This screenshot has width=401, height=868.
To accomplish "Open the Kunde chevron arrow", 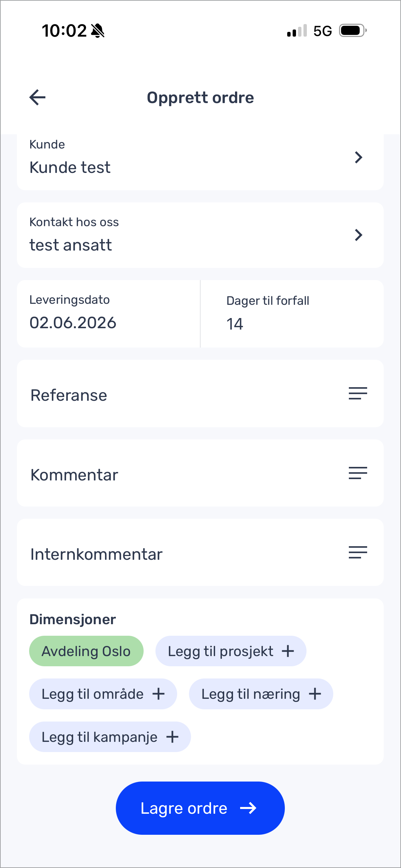I will (x=358, y=157).
